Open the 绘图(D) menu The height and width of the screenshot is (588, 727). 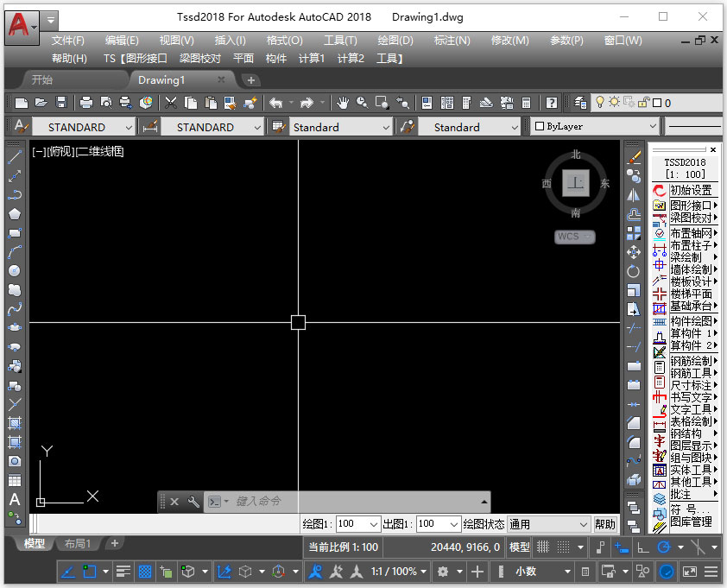(x=395, y=41)
